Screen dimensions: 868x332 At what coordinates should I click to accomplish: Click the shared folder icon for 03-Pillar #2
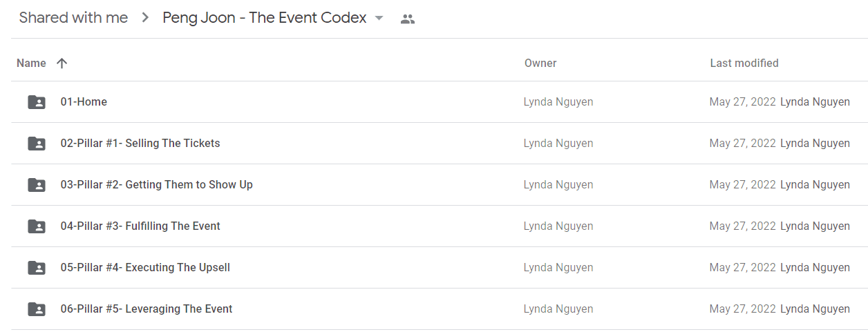(37, 185)
